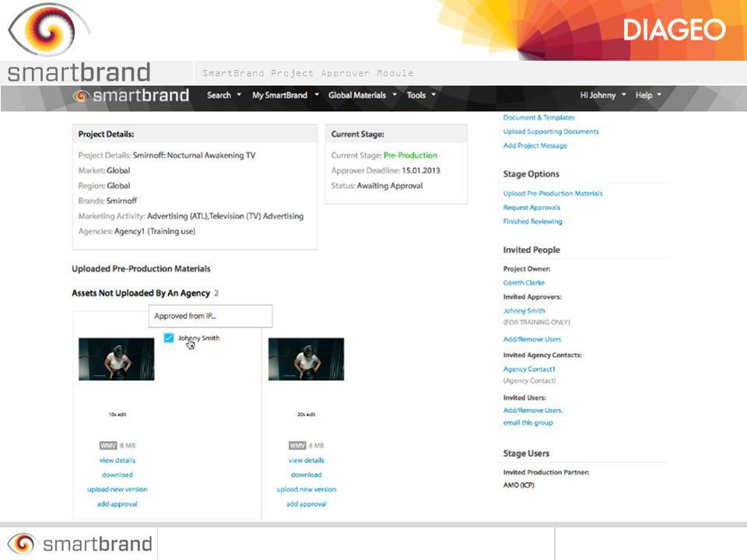Expand the My SmartBrand dropdown arrow

(317, 95)
